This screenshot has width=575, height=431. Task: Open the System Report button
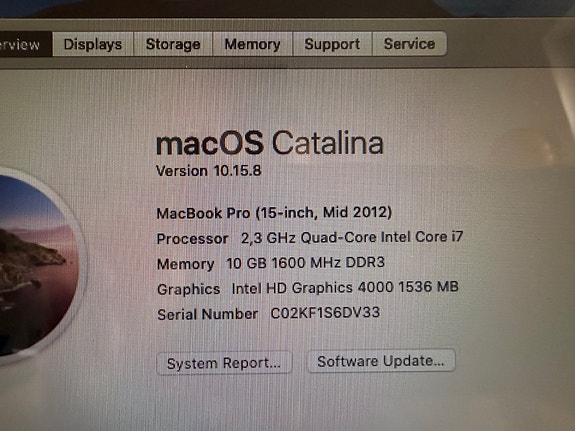pyautogui.click(x=224, y=363)
